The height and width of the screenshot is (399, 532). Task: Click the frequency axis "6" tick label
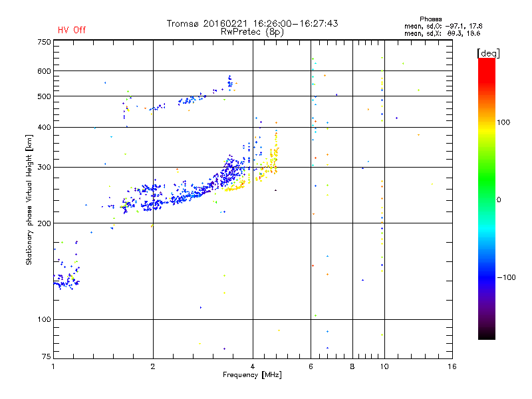click(x=311, y=366)
